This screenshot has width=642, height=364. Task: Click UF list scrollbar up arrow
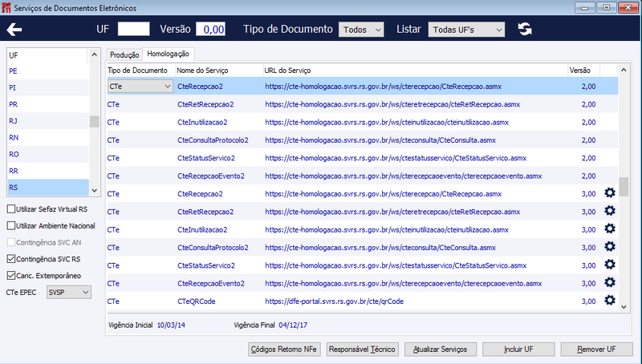[94, 55]
